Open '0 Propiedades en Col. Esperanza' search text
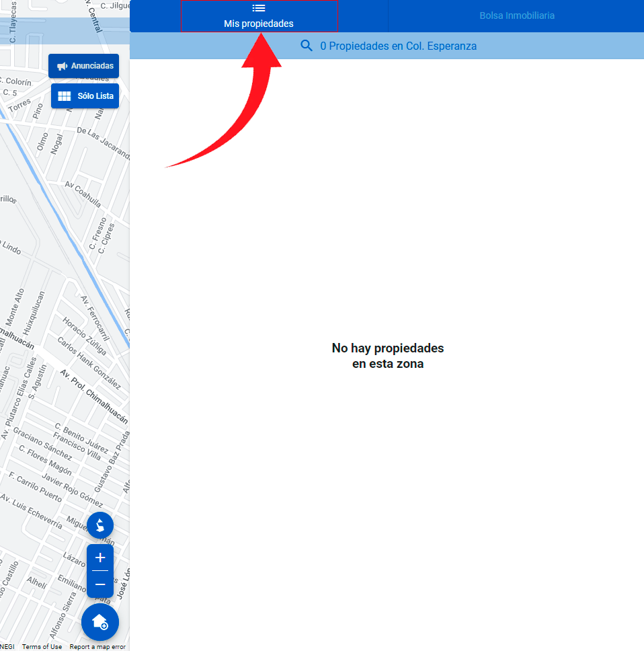The width and height of the screenshot is (644, 651). click(x=399, y=46)
